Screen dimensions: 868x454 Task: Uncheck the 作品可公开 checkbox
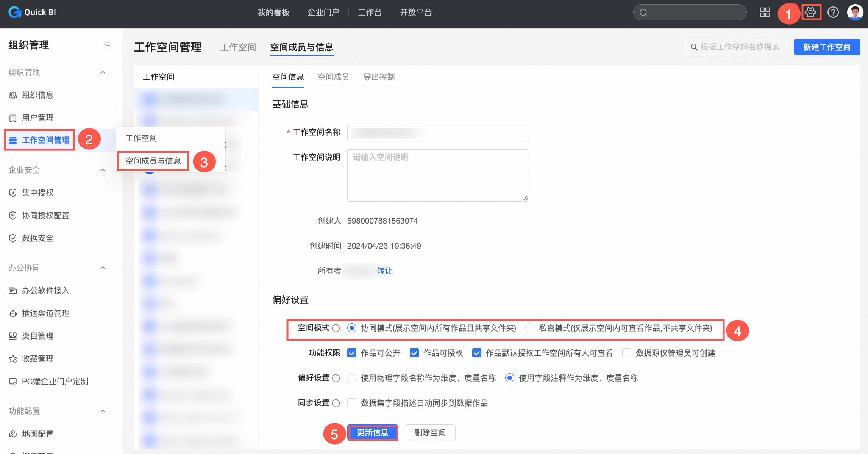coord(352,353)
